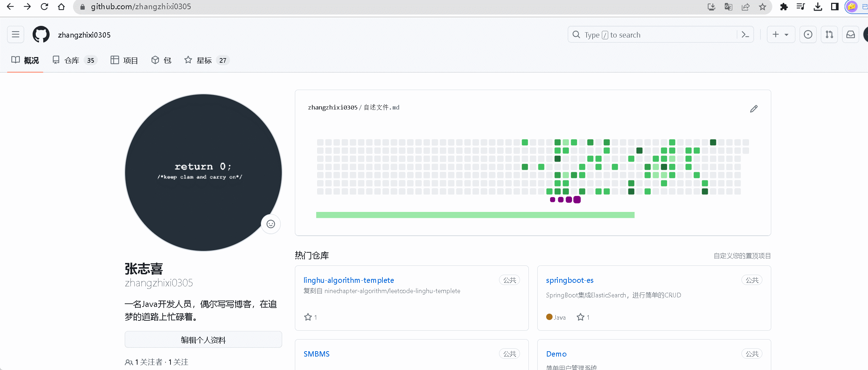Switch to the 包 packages tab
The image size is (868, 370).
click(x=161, y=60)
